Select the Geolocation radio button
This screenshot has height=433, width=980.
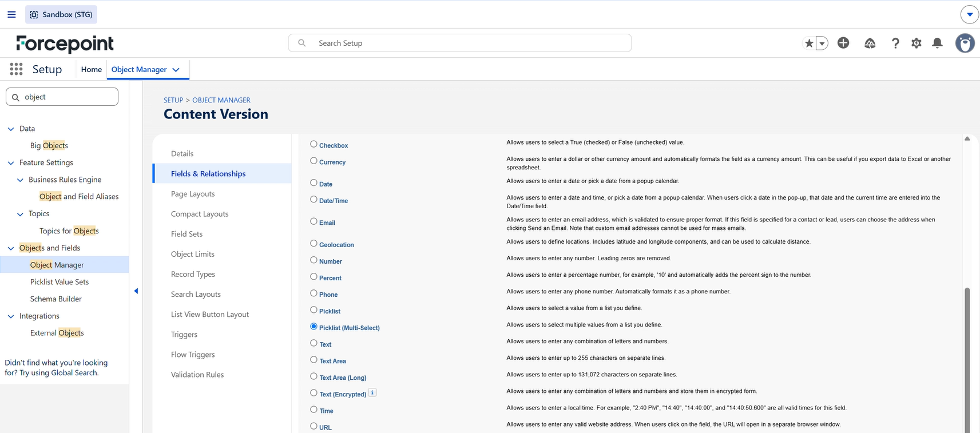click(x=314, y=244)
